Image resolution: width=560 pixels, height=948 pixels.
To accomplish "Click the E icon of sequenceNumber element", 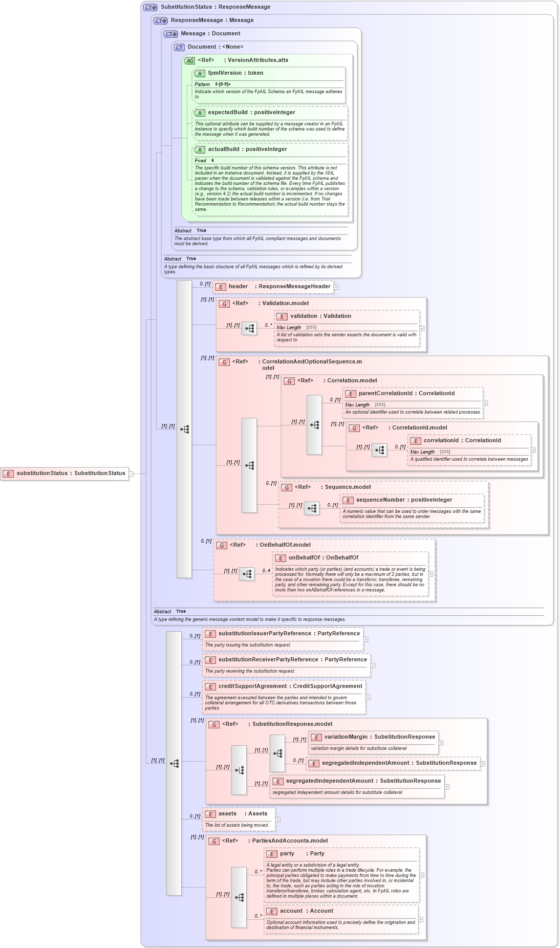I will click(348, 500).
